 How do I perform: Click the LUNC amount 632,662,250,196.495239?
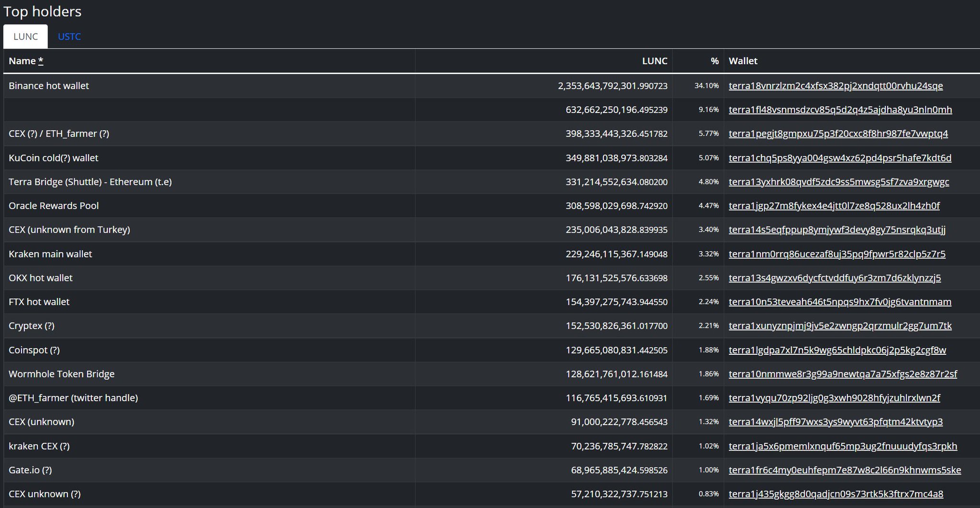point(616,110)
